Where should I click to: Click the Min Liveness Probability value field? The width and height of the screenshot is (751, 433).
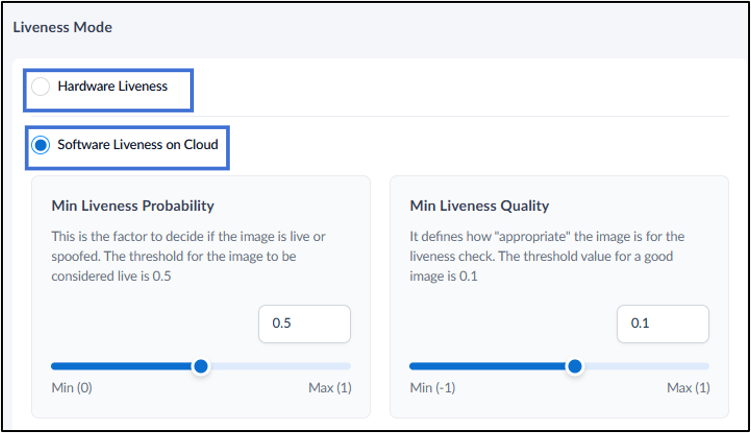(x=305, y=324)
